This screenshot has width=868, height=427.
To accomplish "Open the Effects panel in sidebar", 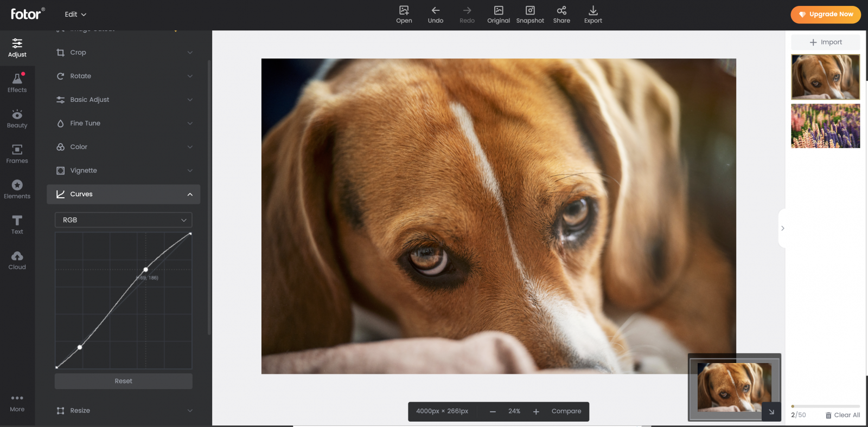I will click(17, 83).
